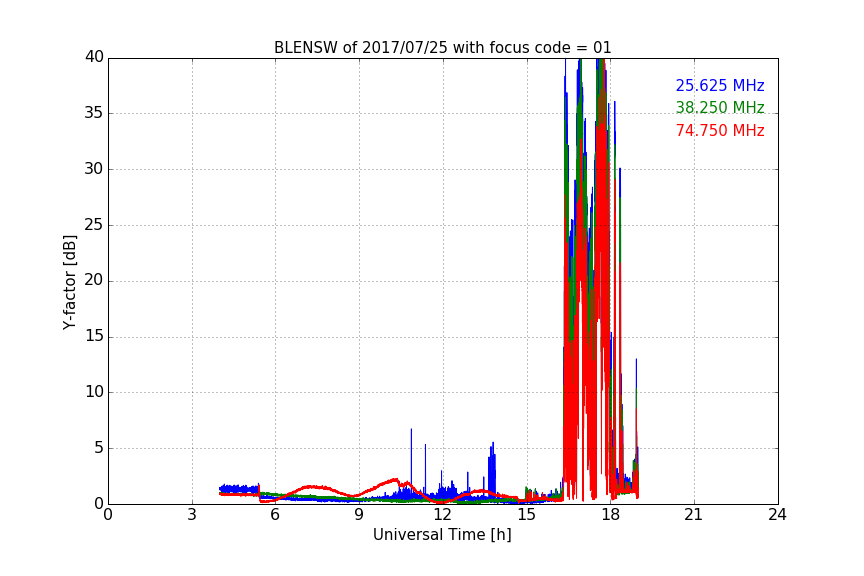Select the 74.750 MHz legend label
The image size is (864, 576).
(720, 131)
